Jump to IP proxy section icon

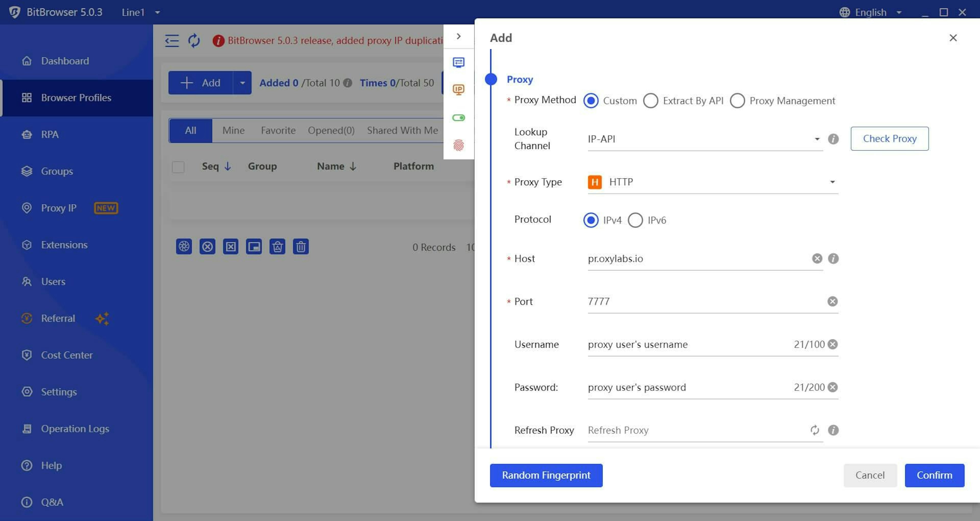click(x=459, y=89)
